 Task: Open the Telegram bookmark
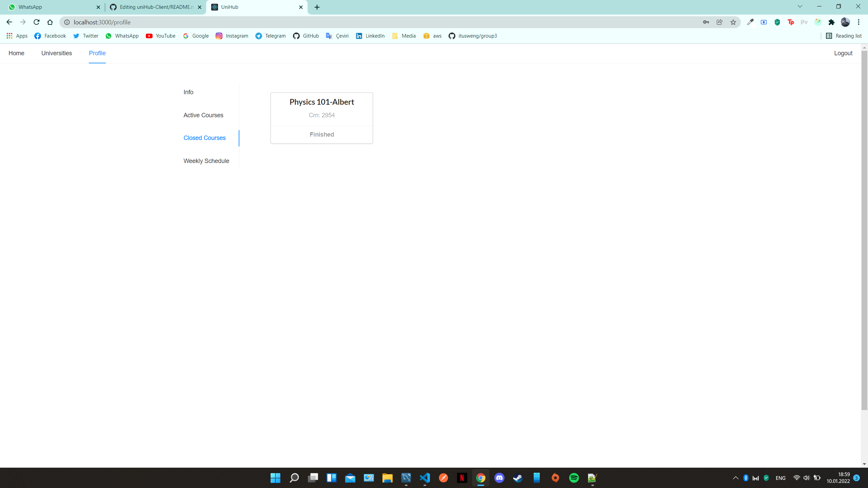point(270,36)
